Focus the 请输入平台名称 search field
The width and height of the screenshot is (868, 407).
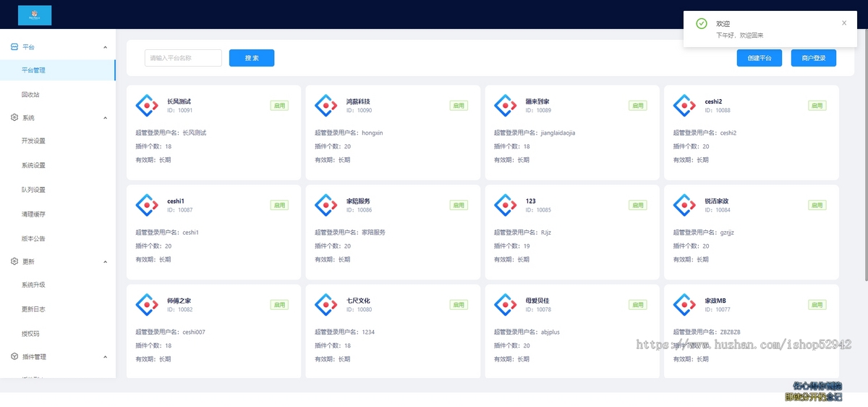[183, 58]
